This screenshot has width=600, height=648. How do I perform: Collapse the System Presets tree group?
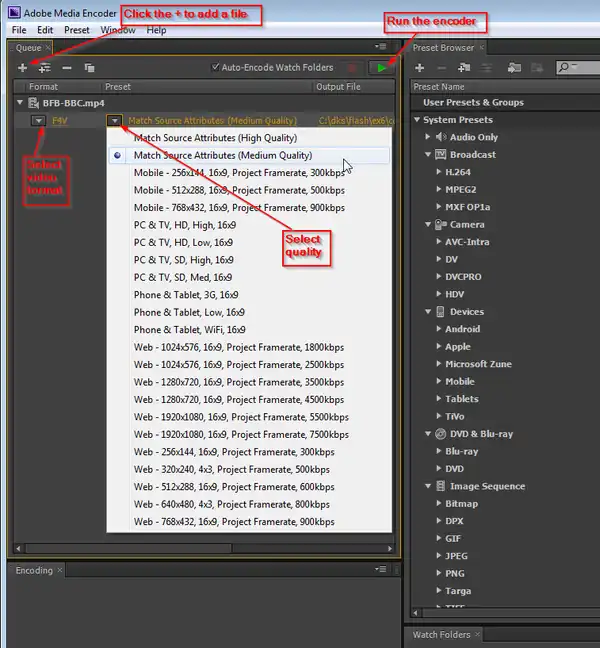point(418,120)
